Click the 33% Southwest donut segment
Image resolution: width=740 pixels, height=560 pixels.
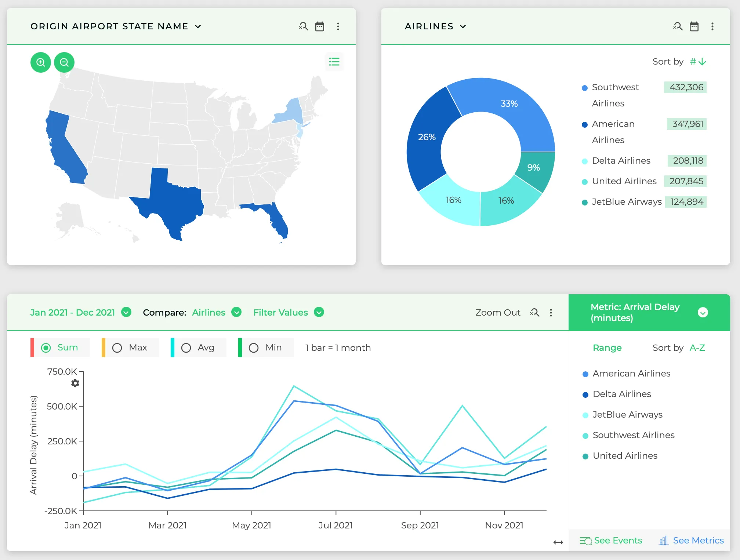pos(509,103)
